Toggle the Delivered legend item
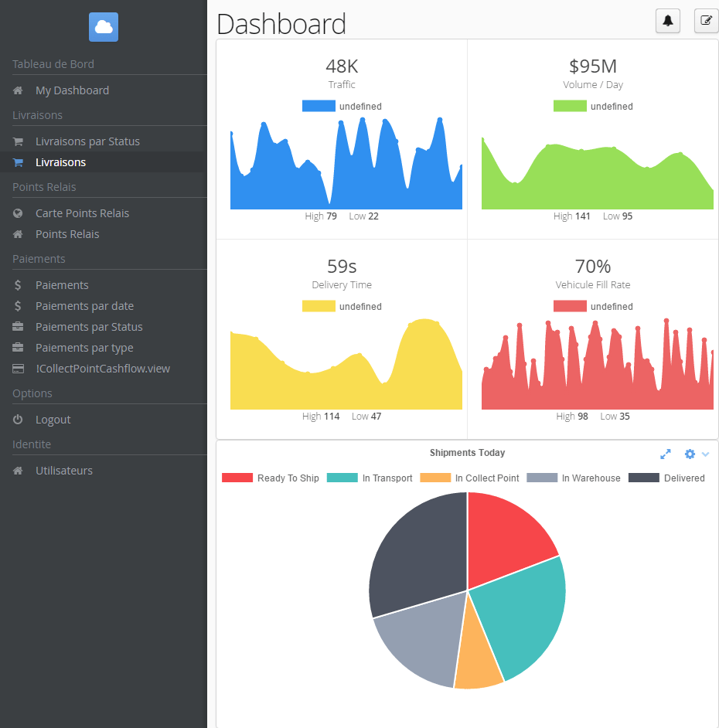Screen dimensions: 719x728 click(x=666, y=478)
